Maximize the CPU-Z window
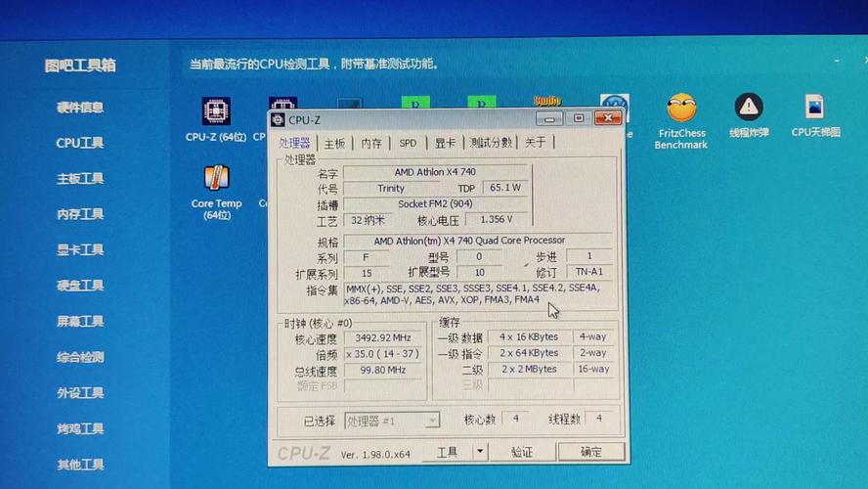This screenshot has height=489, width=868. (579, 118)
